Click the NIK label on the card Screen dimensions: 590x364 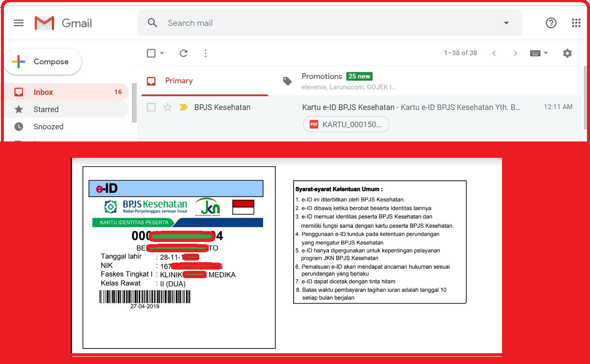coord(107,265)
